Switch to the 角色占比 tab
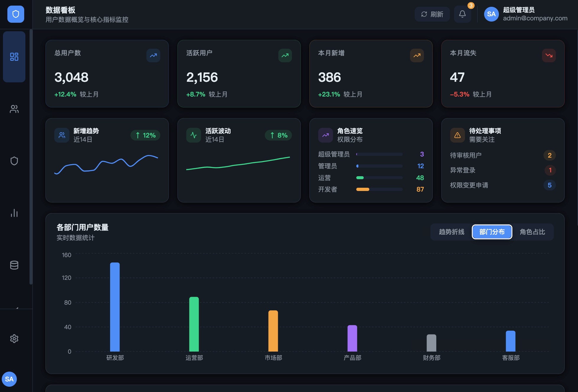Image resolution: width=578 pixels, height=392 pixels. point(532,232)
